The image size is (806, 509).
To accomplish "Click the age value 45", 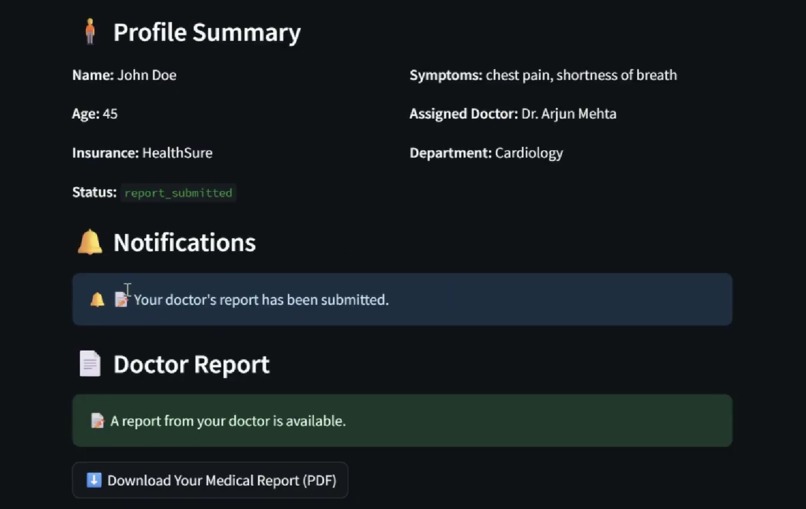I will pyautogui.click(x=110, y=114).
